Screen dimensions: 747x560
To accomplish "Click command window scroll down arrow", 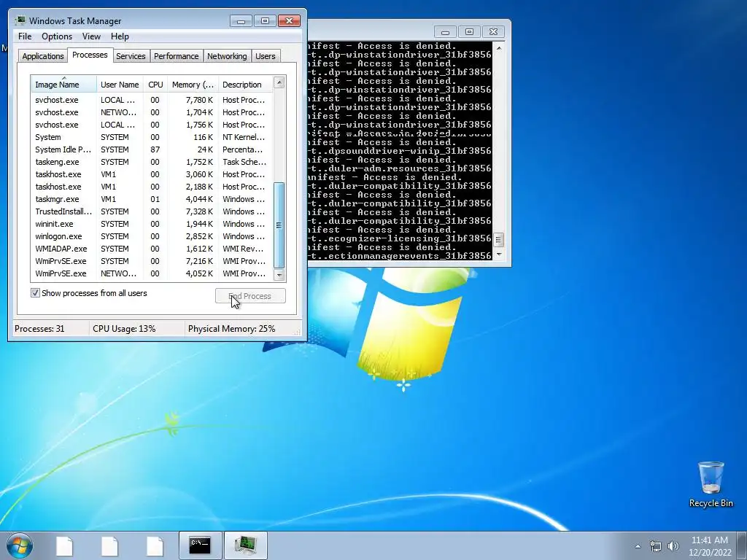I will point(498,254).
